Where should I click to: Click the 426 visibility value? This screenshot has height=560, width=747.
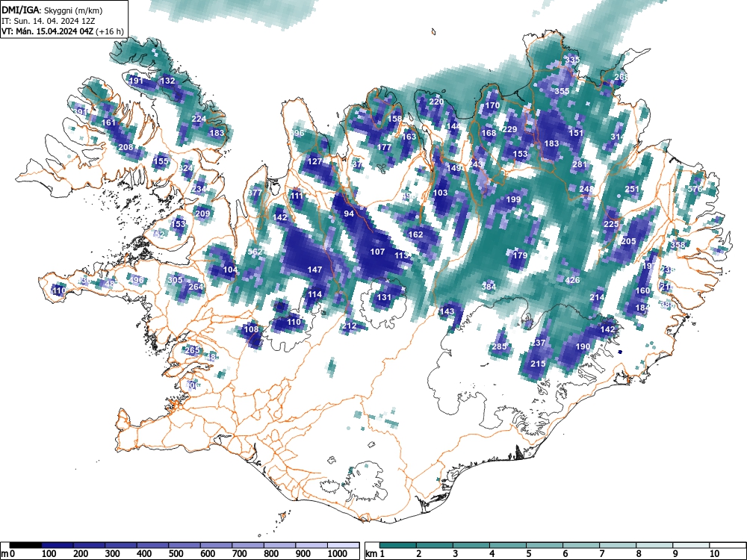[573, 280]
